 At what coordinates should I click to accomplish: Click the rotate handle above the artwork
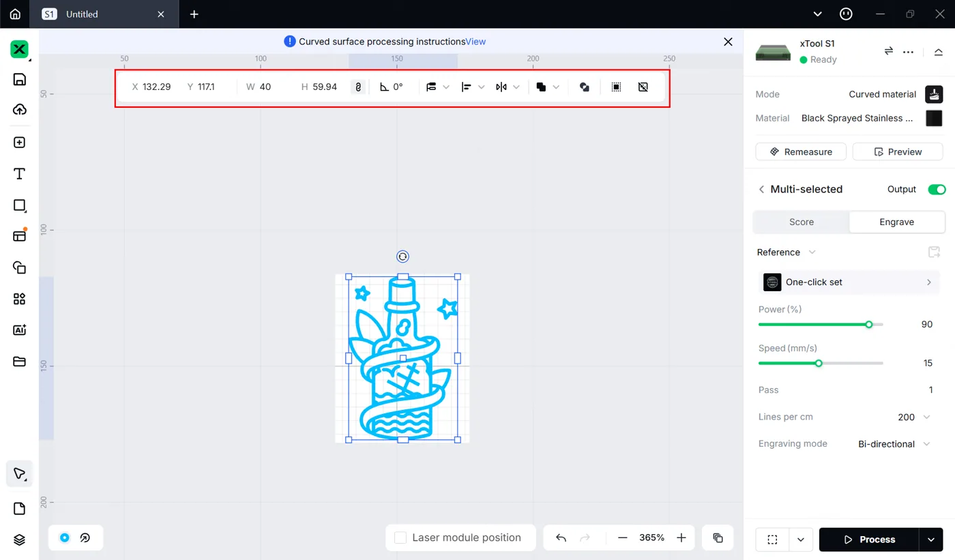pos(402,256)
